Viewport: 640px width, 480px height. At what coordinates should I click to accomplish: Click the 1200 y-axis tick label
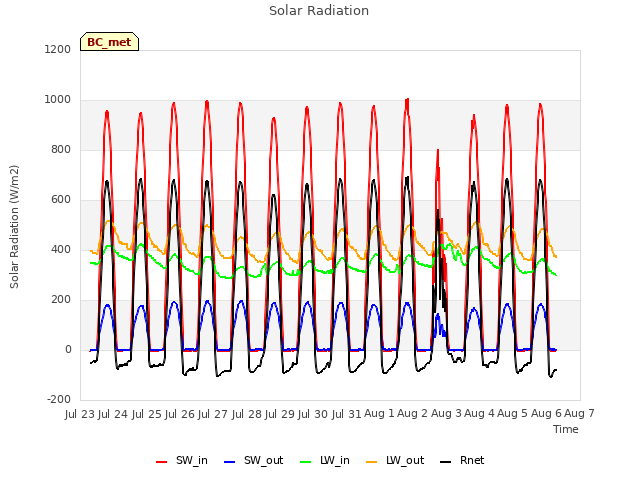[58, 49]
